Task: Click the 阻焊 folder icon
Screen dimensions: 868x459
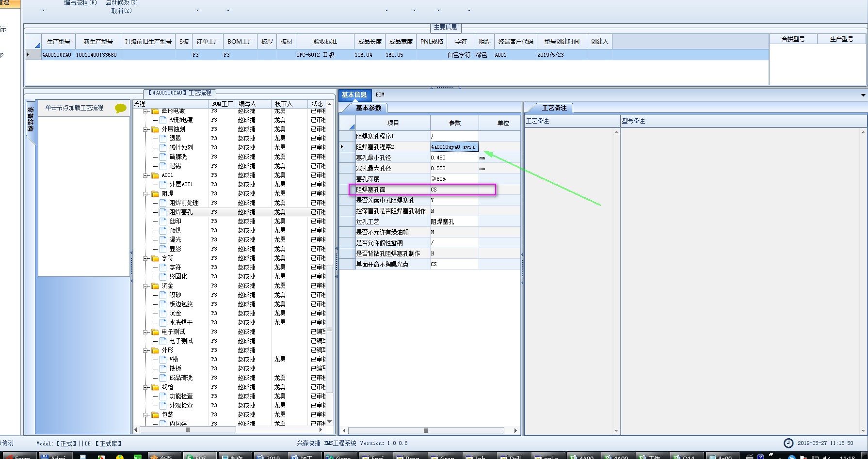Action: pos(155,193)
